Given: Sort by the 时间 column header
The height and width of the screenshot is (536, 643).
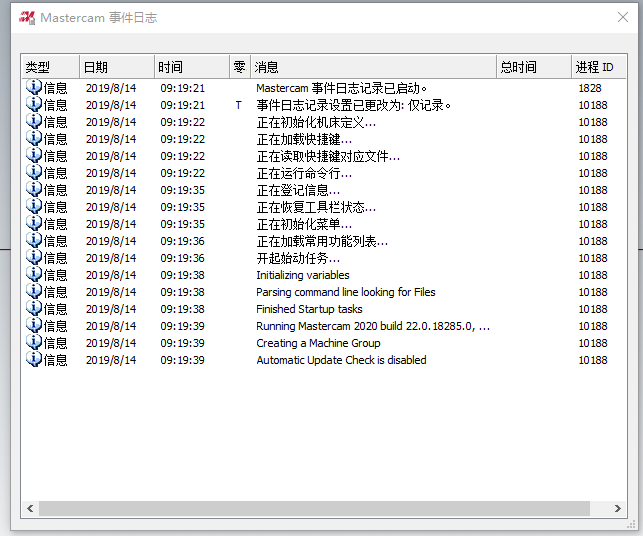Looking at the screenshot, I should click(x=192, y=67).
